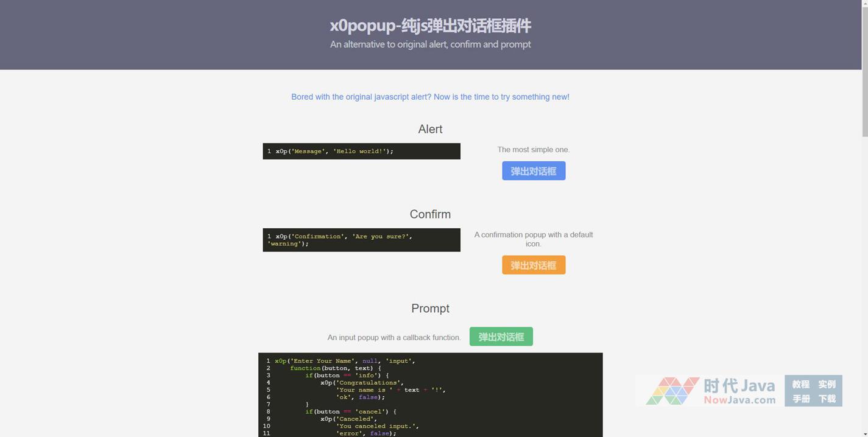Click the Confirm section heading
This screenshot has width=868, height=437.
pos(430,214)
